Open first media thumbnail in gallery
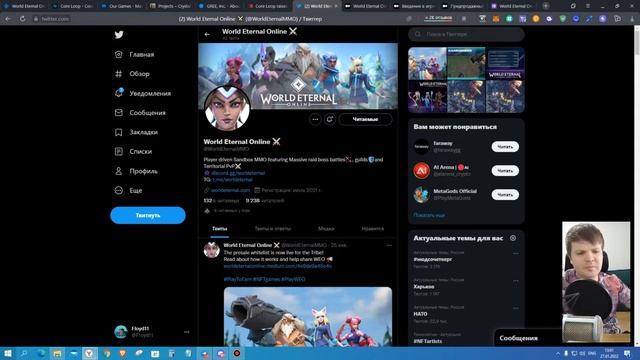 tap(427, 64)
